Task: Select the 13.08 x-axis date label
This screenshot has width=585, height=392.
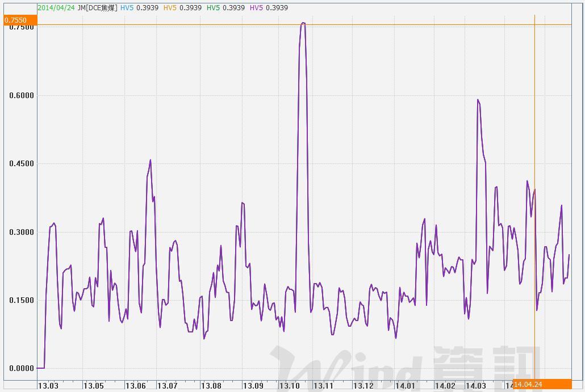Action: tap(211, 386)
